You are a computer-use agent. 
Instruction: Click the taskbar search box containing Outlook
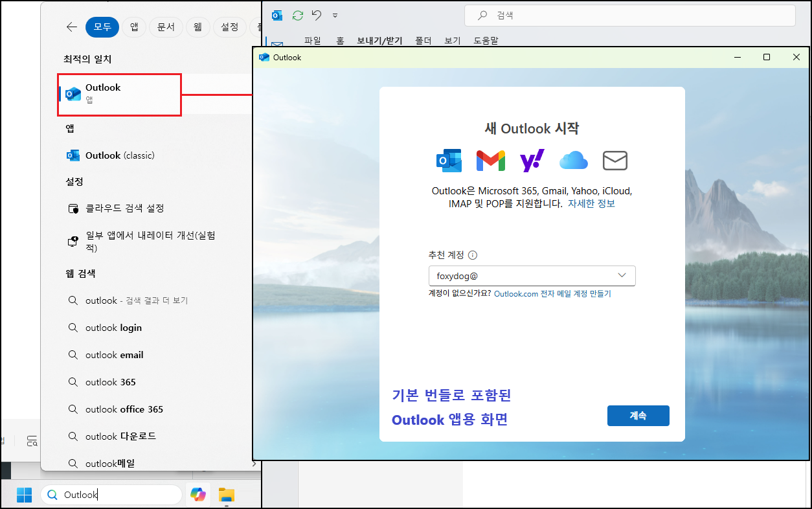pyautogui.click(x=111, y=495)
